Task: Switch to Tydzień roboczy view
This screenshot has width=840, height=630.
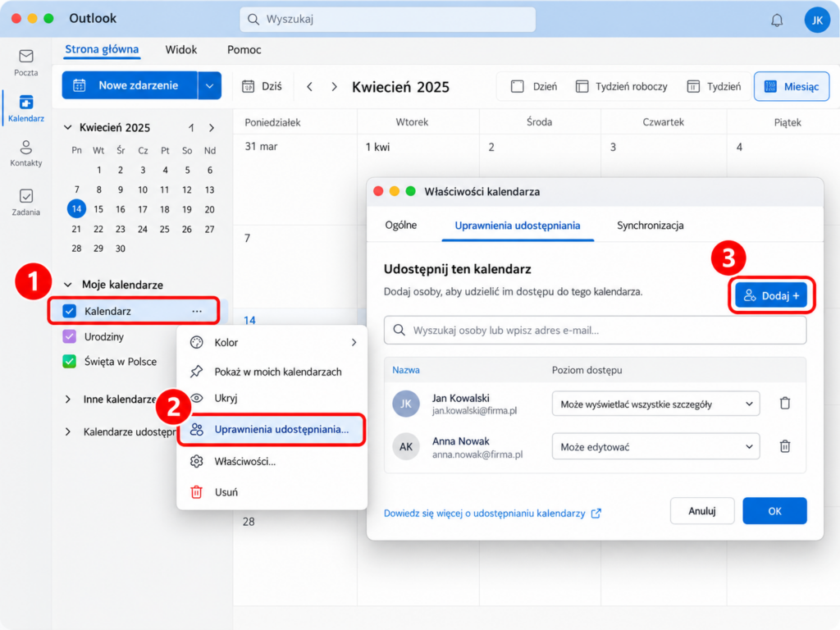Action: [x=622, y=86]
